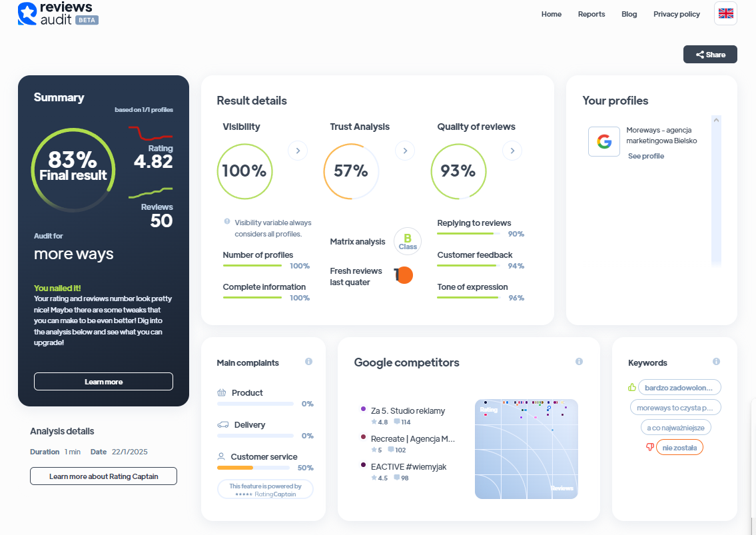756x535 pixels.
Task: Click the comment icon under Za 5. Studio reklamy
Action: click(x=397, y=422)
